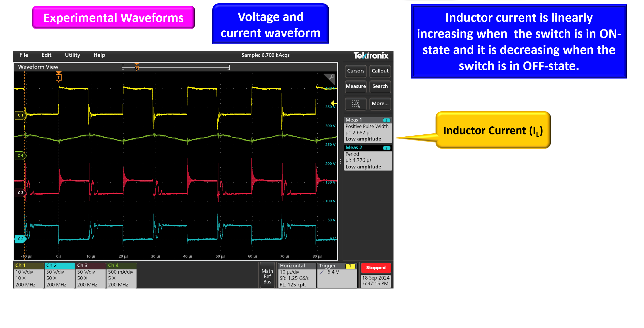Click the zoom box magnifier icon
Viewport: 644px width, 328px height.
point(355,104)
